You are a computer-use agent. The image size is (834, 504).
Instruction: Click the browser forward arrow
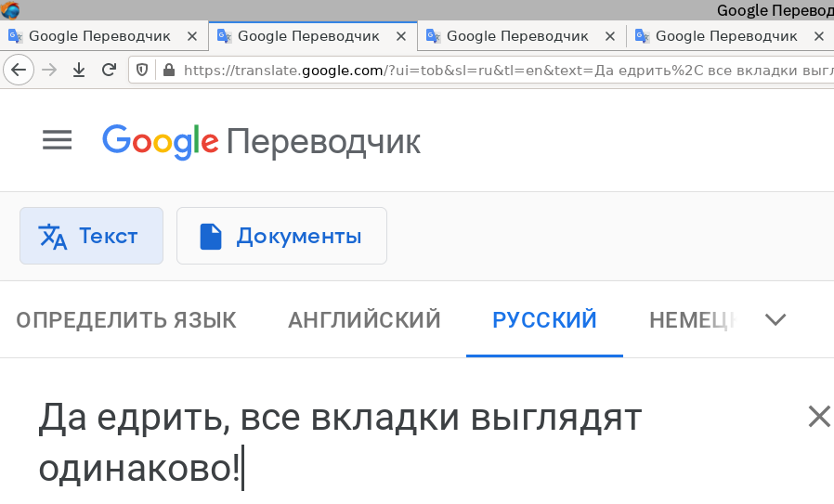[x=49, y=70]
